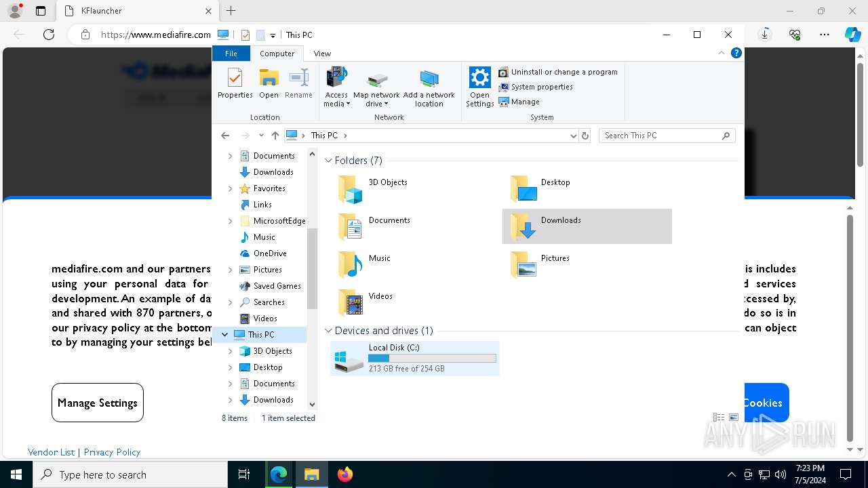The width and height of the screenshot is (868, 488).
Task: Open recent locations dropdown arrow
Action: (261, 136)
